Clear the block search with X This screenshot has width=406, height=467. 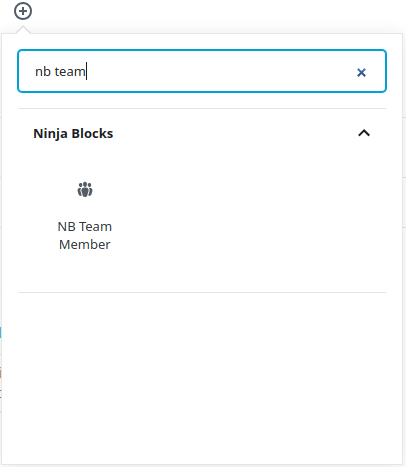tap(361, 72)
